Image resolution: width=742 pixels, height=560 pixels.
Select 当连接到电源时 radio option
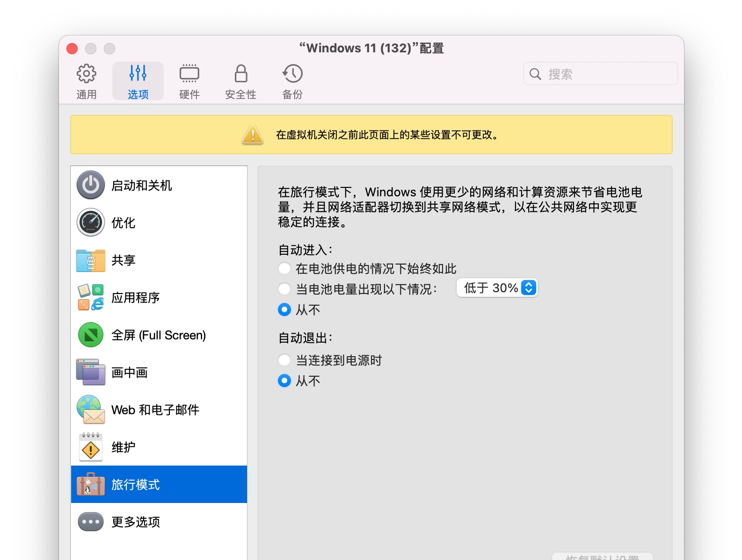click(x=284, y=360)
